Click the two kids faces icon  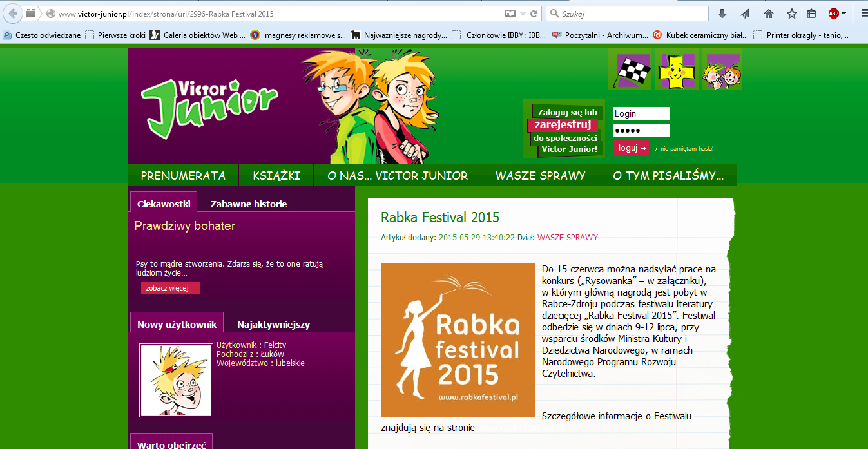[x=721, y=70]
